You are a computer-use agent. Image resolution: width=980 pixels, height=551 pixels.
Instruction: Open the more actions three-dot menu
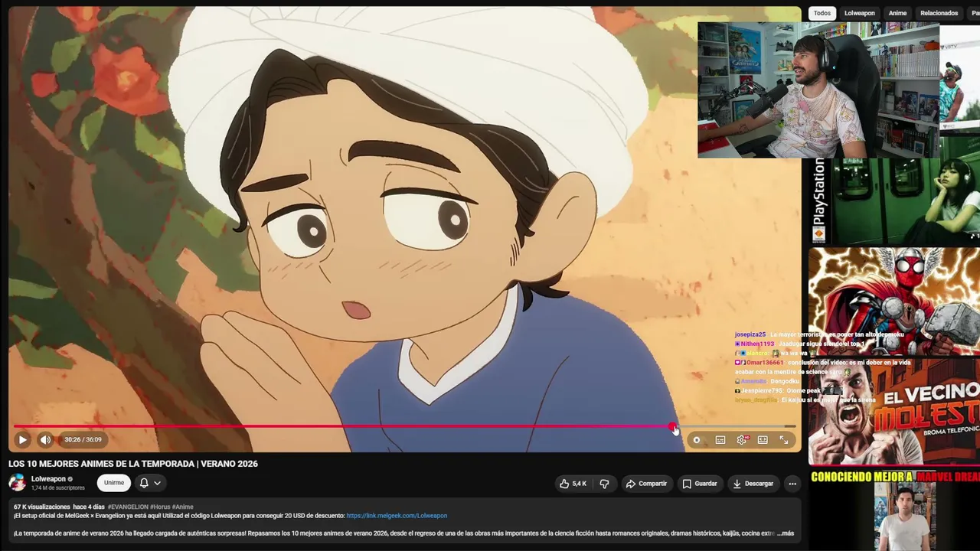[792, 484]
